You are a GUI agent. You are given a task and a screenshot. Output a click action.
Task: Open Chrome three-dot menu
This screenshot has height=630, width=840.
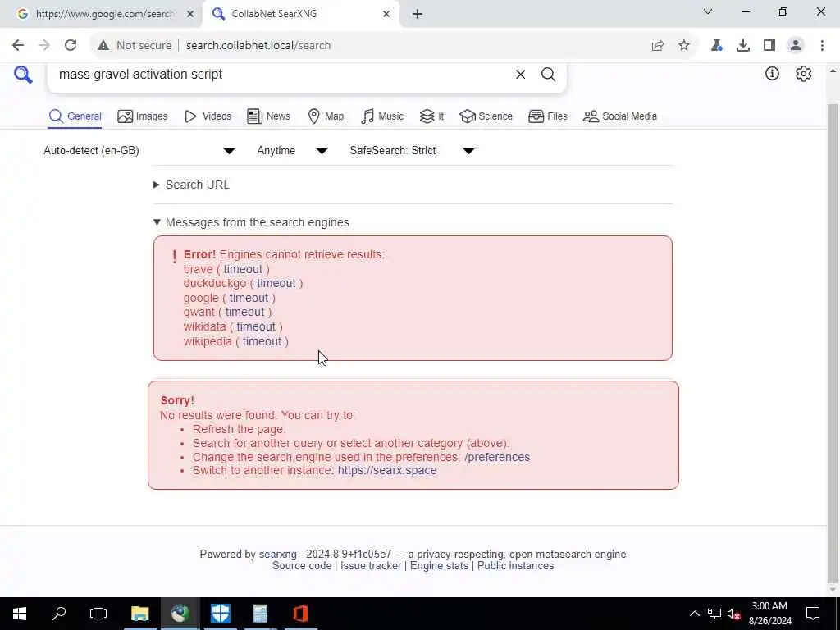tap(822, 46)
